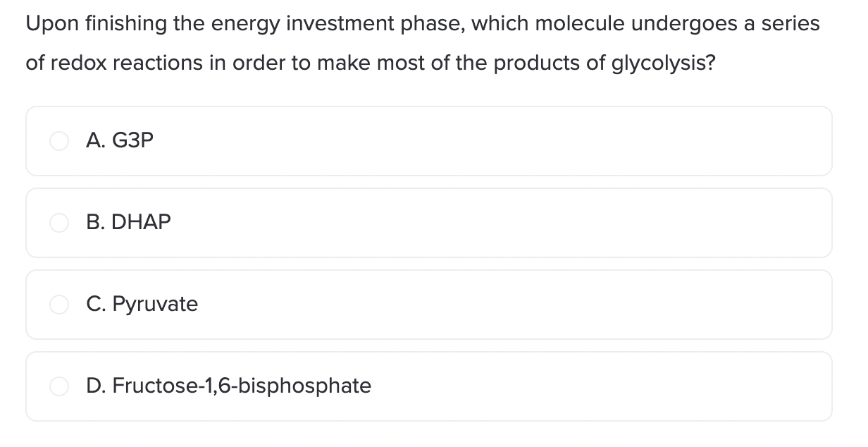Viewport: 868px width, 447px height.
Task: Click the word 'Upon' starting the question
Action: tap(49, 25)
